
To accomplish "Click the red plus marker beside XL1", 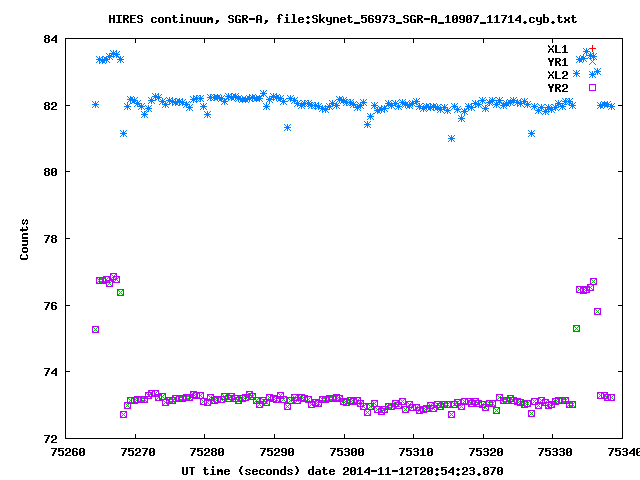I will tap(593, 49).
